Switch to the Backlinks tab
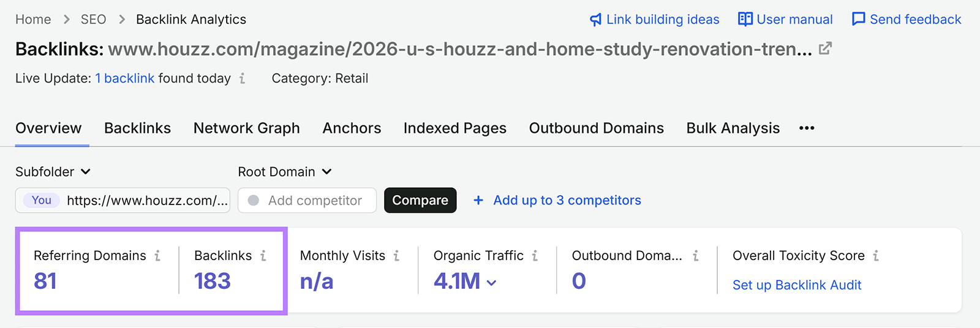The width and height of the screenshot is (980, 328). coord(137,128)
